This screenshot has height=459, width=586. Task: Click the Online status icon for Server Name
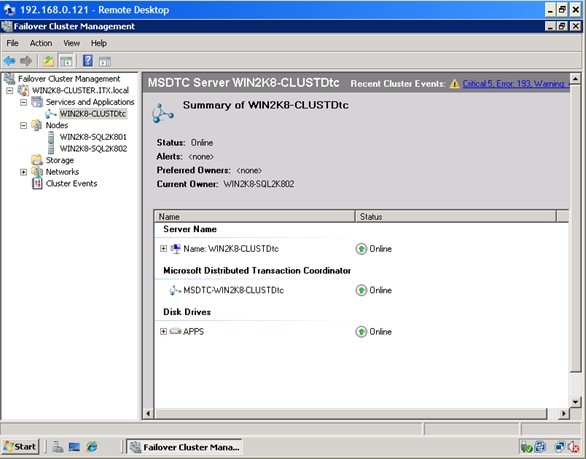point(361,249)
